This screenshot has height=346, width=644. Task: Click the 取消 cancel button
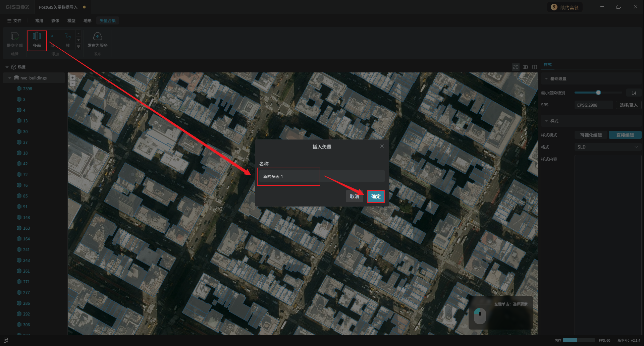coord(354,196)
